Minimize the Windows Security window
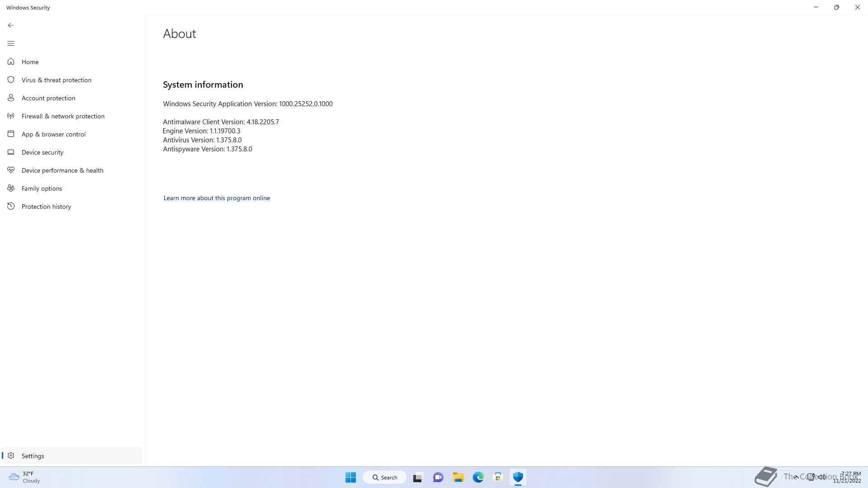The image size is (868, 488). click(x=816, y=7)
